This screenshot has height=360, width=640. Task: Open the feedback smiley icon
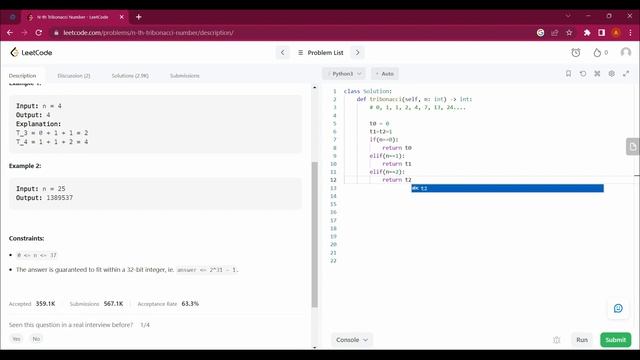pyautogui.click(x=618, y=308)
